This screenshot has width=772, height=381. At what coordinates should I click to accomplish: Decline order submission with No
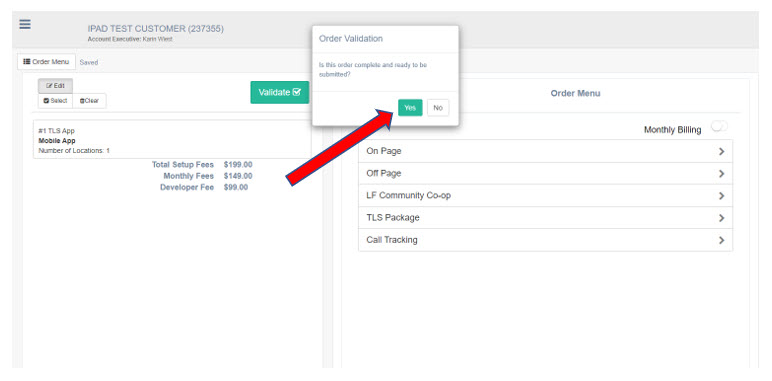[x=438, y=108]
